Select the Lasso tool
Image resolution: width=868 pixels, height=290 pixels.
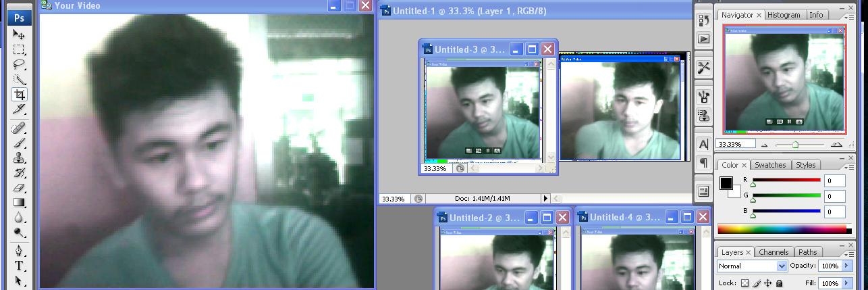pyautogui.click(x=19, y=64)
